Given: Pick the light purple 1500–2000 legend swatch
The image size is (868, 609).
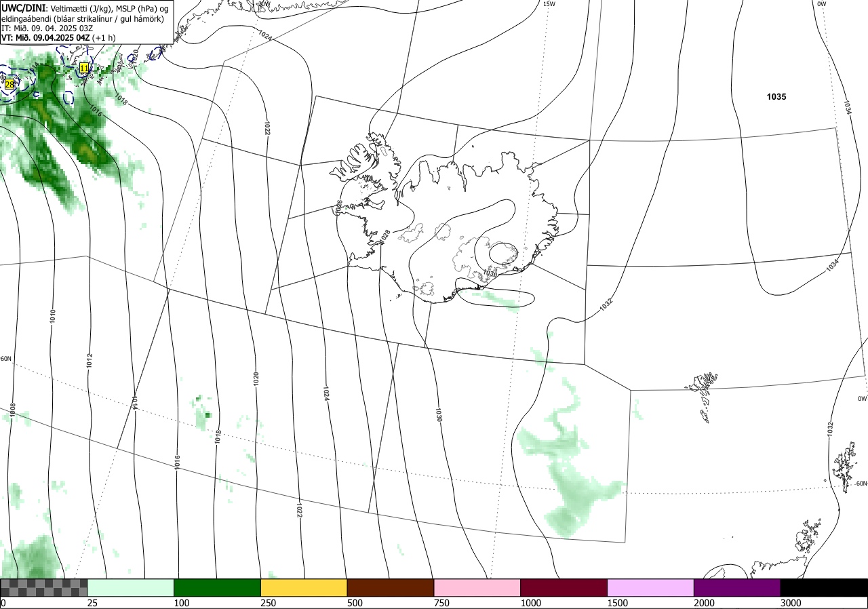Looking at the screenshot, I should 651,587.
